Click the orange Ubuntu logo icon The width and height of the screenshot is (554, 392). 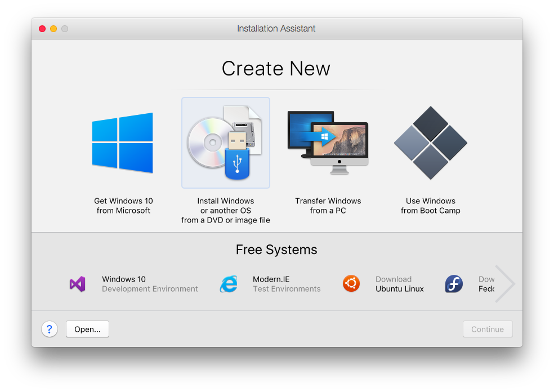click(x=351, y=283)
